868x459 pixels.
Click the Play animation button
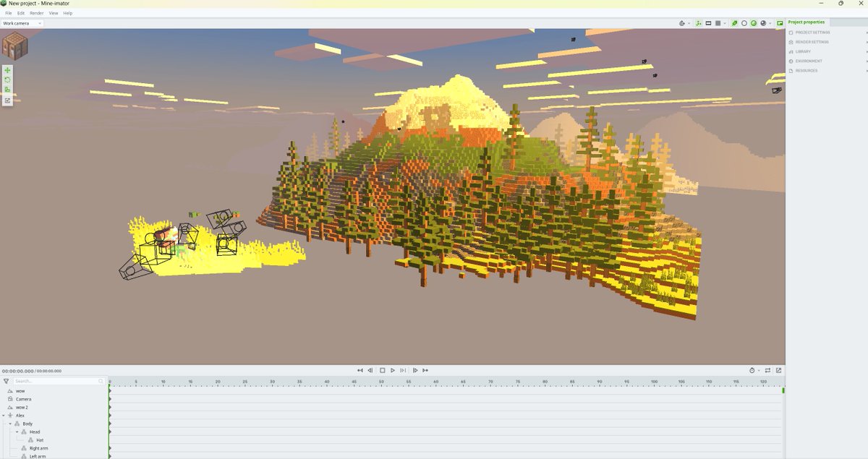(x=393, y=370)
